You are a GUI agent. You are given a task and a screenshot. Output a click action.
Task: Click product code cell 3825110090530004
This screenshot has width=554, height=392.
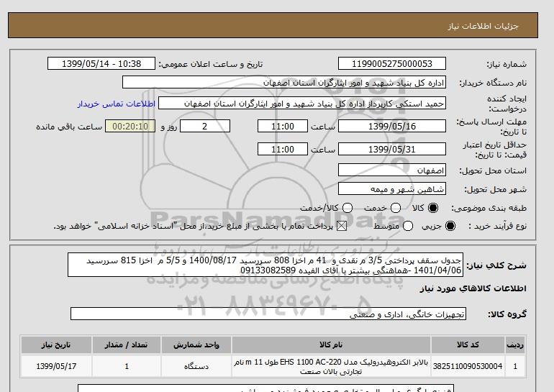click(x=468, y=366)
